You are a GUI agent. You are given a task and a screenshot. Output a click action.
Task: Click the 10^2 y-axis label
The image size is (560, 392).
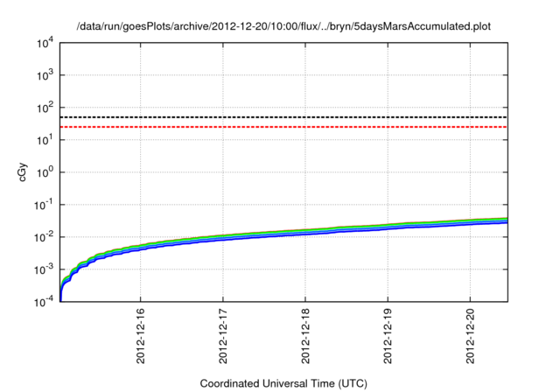point(45,108)
